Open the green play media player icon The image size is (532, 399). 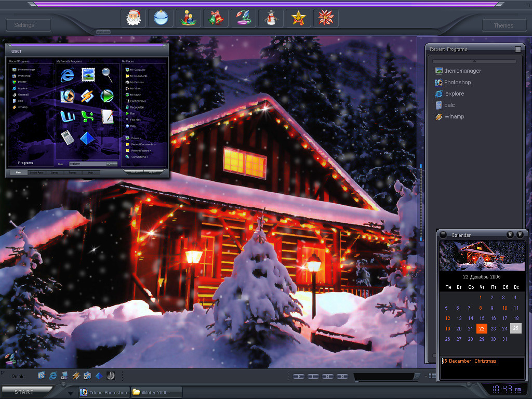click(107, 96)
